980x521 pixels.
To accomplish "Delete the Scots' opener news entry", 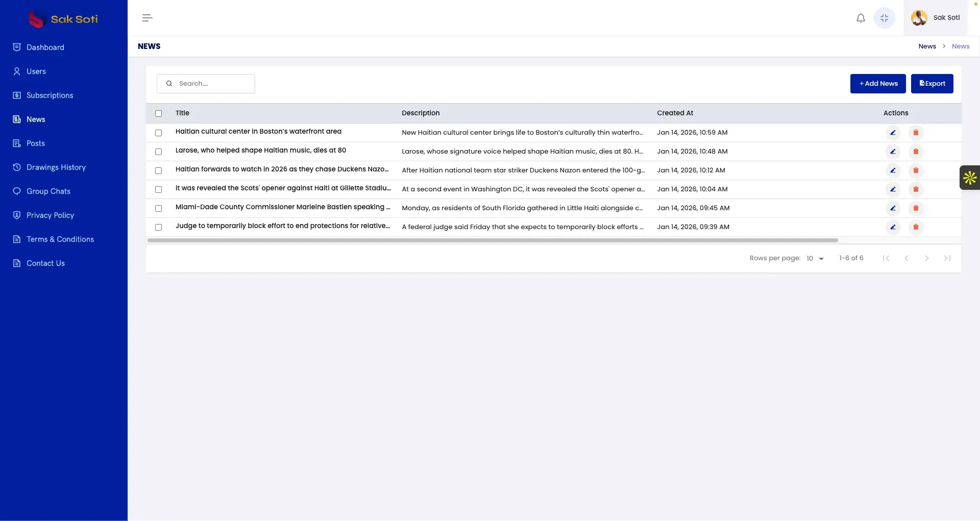I will pyautogui.click(x=916, y=189).
